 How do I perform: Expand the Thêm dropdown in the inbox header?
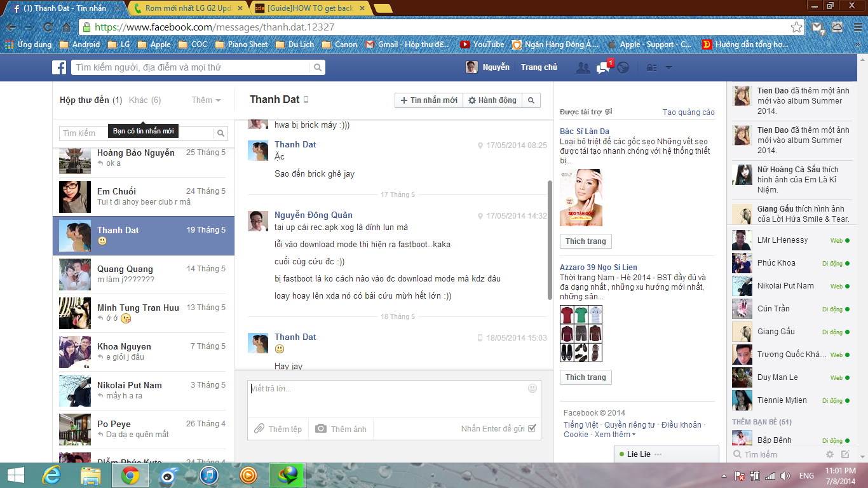tap(207, 100)
